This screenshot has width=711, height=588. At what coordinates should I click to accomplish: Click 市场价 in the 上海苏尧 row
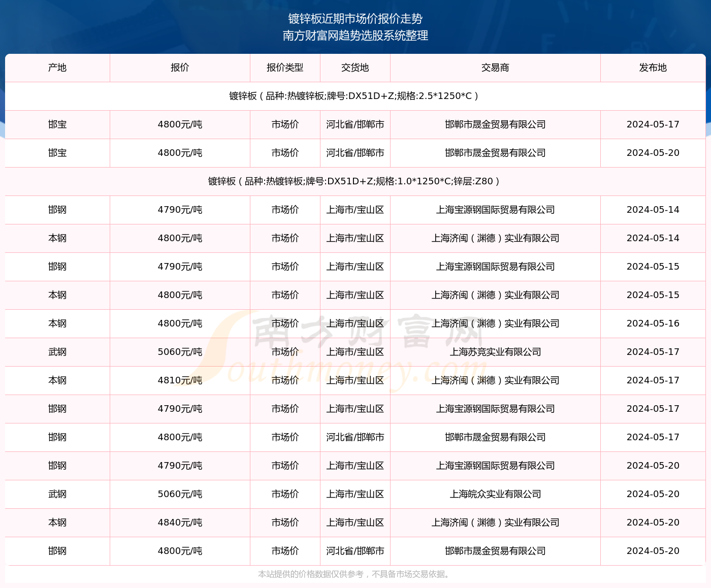285,352
